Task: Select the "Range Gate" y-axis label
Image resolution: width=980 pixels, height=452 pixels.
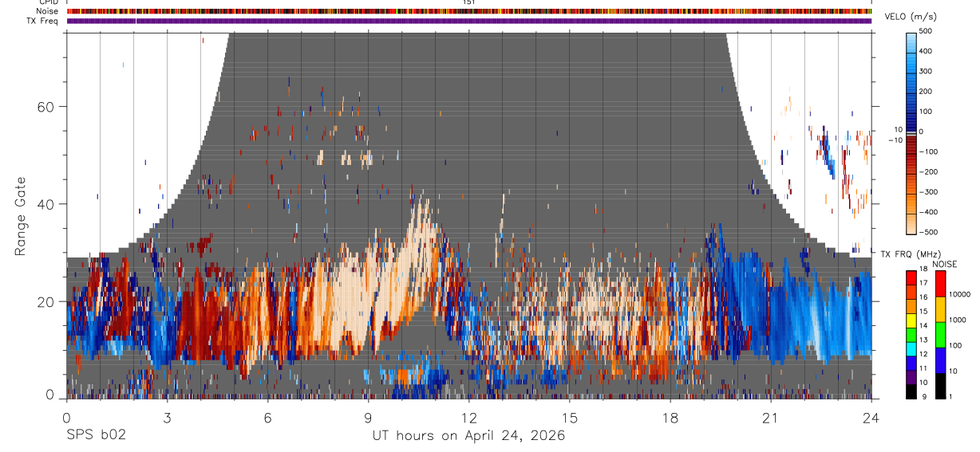Action: coord(21,216)
